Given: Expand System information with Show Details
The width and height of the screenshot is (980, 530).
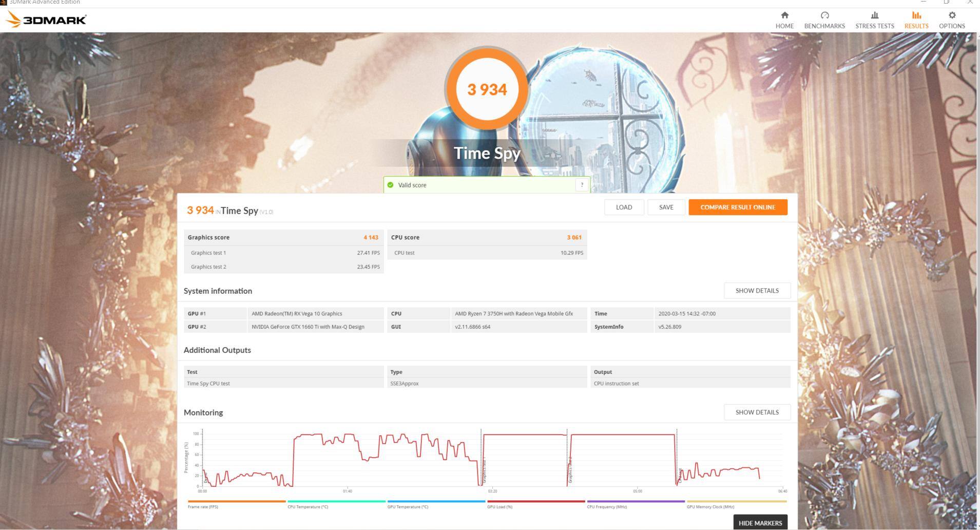Looking at the screenshot, I should (757, 291).
